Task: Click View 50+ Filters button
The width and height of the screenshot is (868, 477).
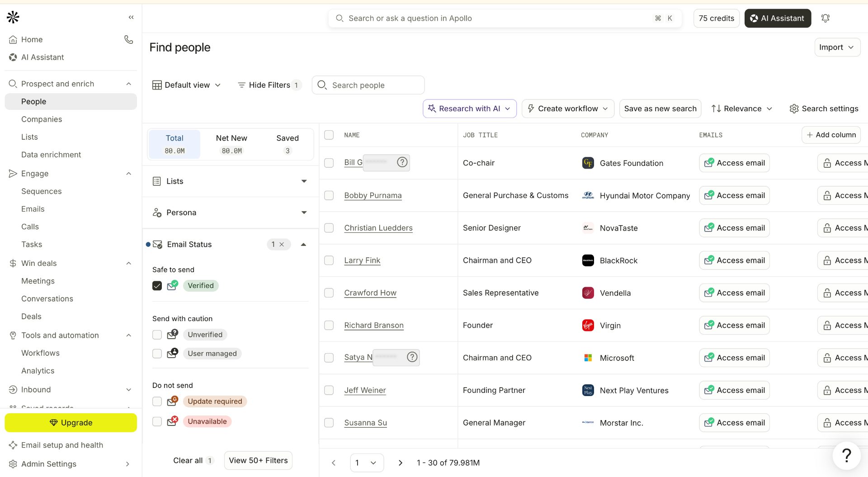Action: (x=258, y=460)
